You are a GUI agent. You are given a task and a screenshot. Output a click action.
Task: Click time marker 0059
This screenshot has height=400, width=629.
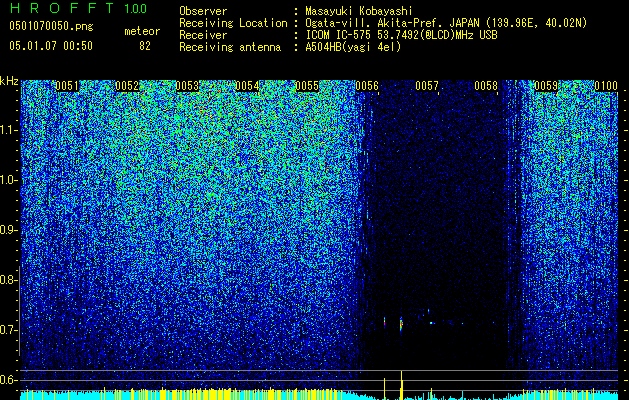(546, 86)
